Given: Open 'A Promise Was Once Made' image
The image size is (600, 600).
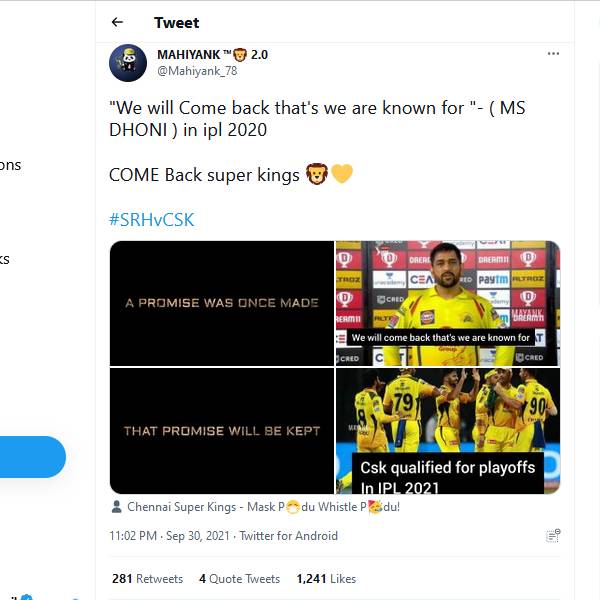Looking at the screenshot, I should (x=221, y=303).
